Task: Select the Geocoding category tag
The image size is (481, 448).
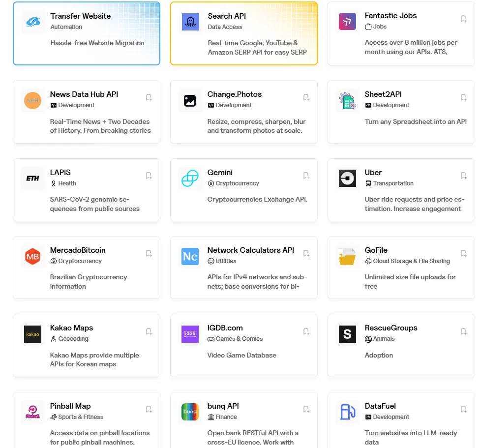Action: click(x=69, y=339)
